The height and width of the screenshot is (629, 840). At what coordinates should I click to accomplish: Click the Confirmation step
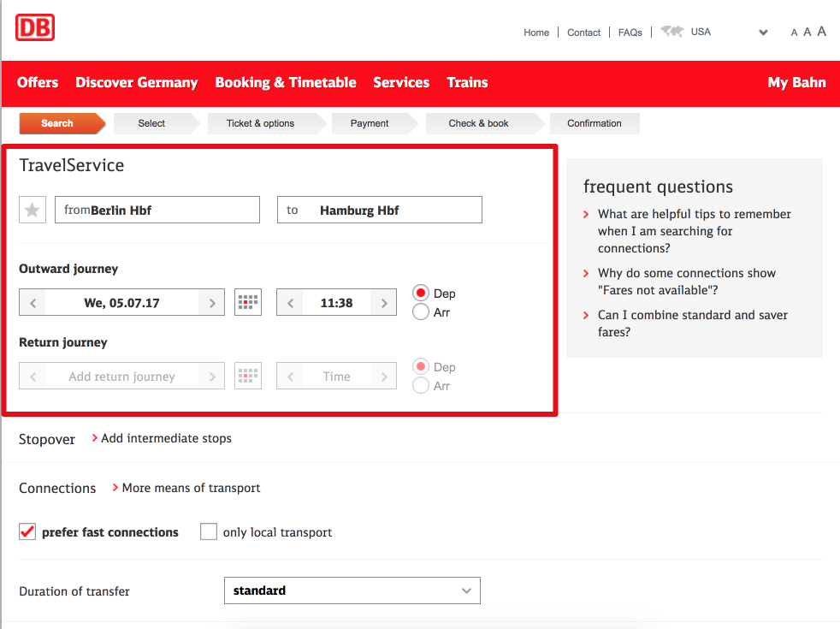[x=595, y=123]
